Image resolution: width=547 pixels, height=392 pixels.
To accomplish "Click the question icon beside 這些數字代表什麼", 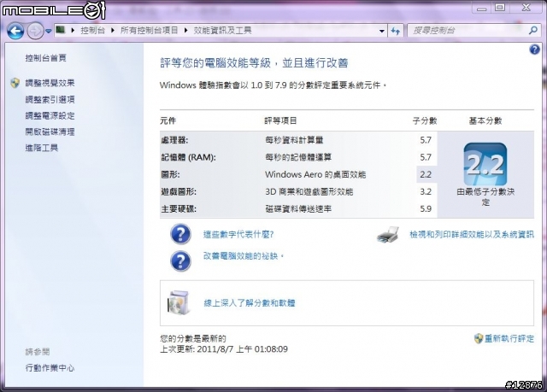I will coord(180,234).
